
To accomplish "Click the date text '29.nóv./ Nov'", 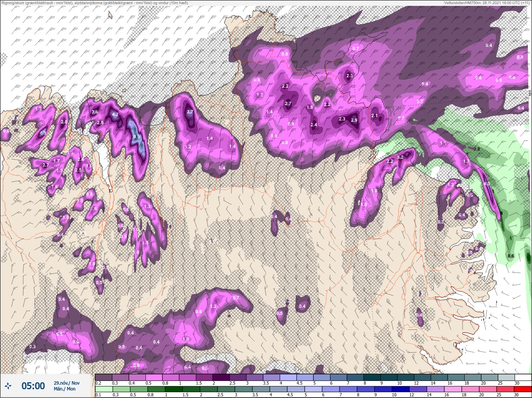I will coord(66,383).
